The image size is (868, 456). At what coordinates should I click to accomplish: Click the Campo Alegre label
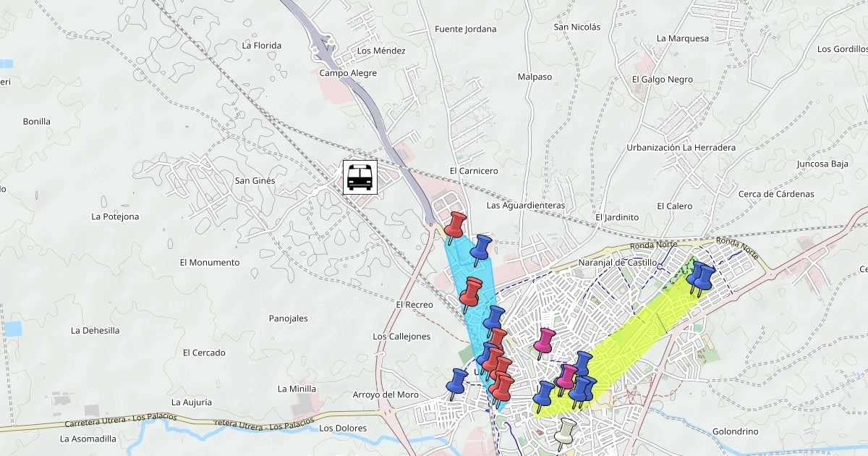[344, 73]
